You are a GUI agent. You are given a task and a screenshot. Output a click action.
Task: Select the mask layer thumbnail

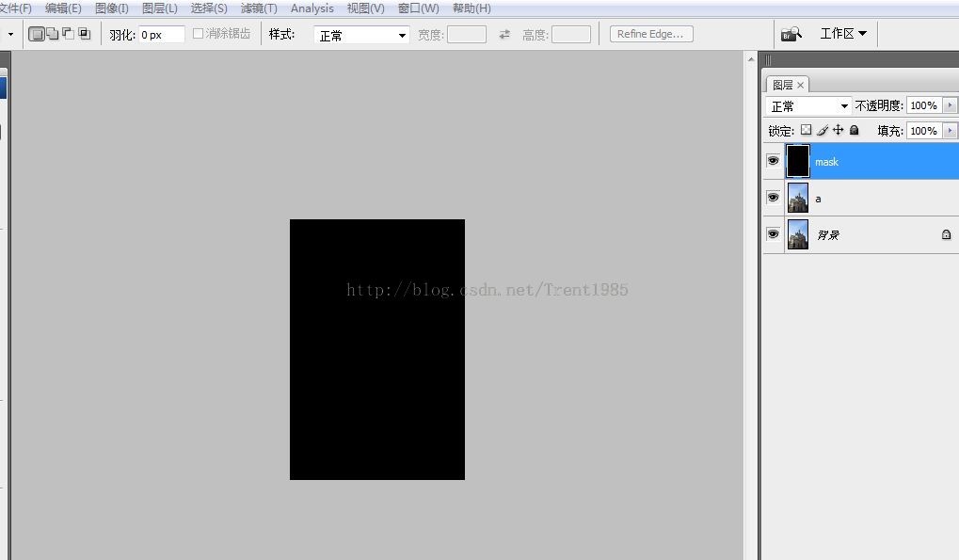click(797, 161)
